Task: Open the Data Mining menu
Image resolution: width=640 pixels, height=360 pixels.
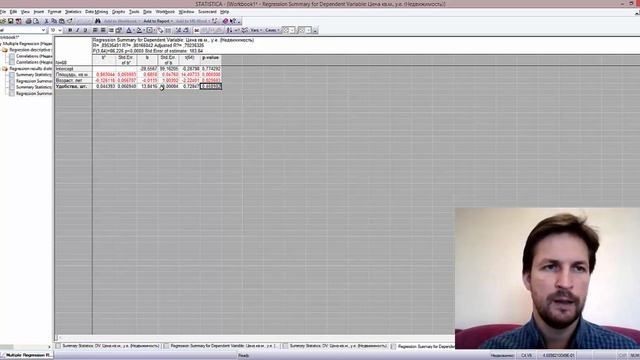Action: [97, 12]
